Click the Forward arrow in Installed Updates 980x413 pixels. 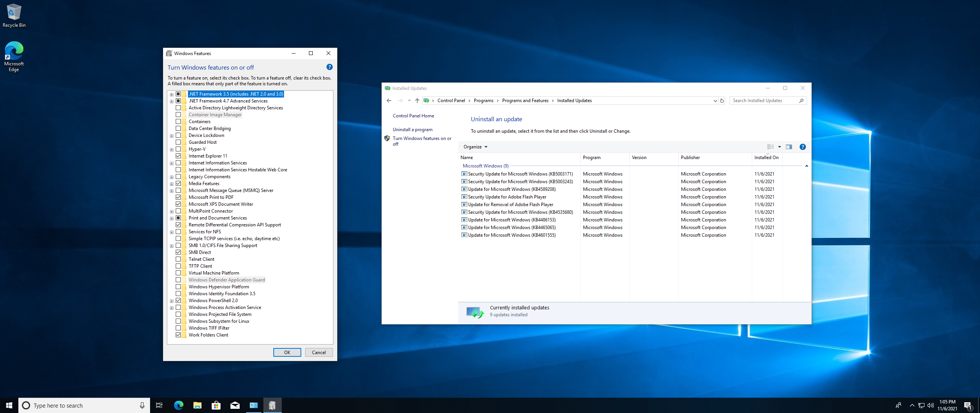[x=400, y=101]
